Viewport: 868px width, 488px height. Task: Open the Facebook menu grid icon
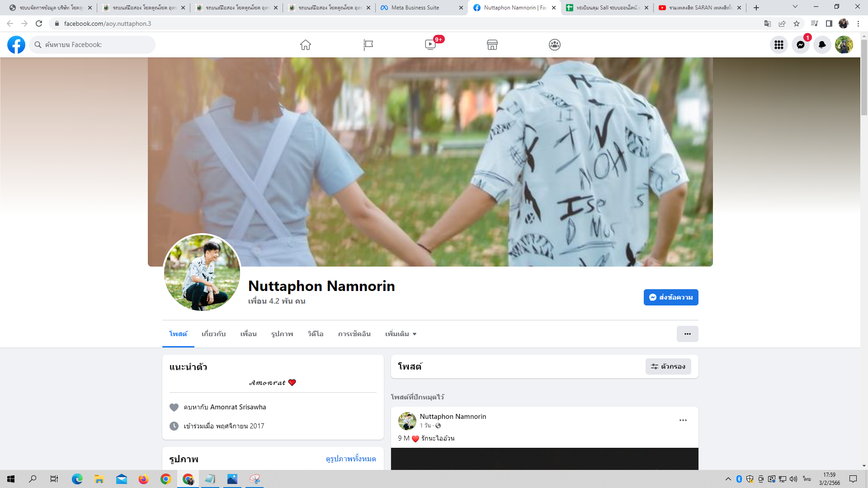tap(779, 45)
